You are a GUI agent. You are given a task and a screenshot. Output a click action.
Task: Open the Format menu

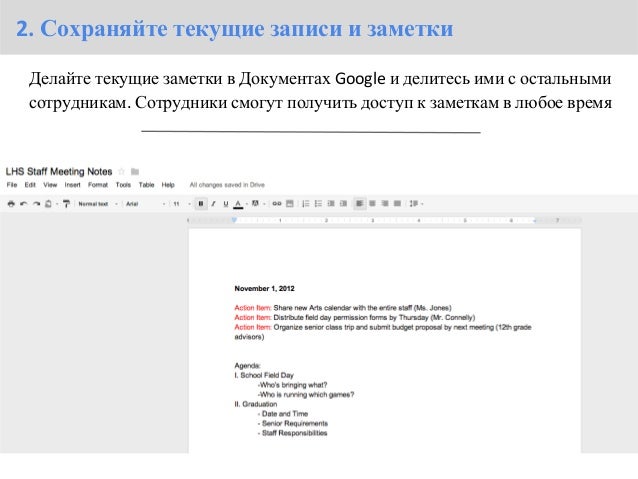coord(98,185)
